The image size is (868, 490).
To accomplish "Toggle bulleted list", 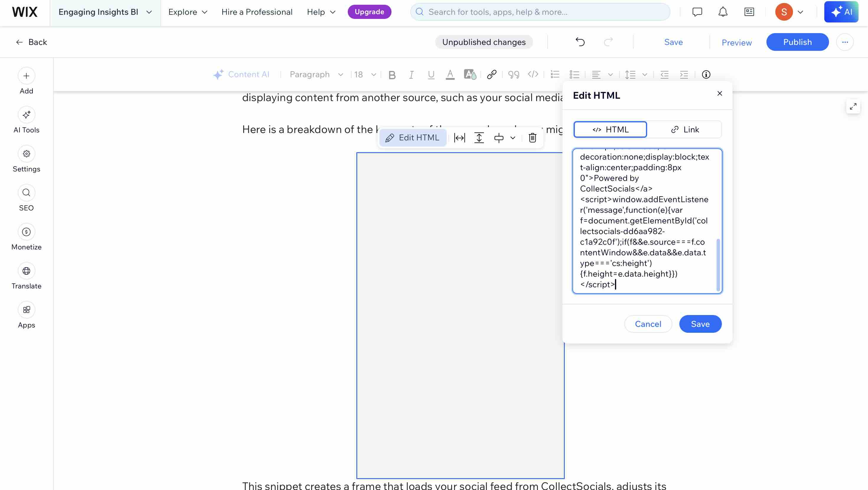I will click(574, 74).
